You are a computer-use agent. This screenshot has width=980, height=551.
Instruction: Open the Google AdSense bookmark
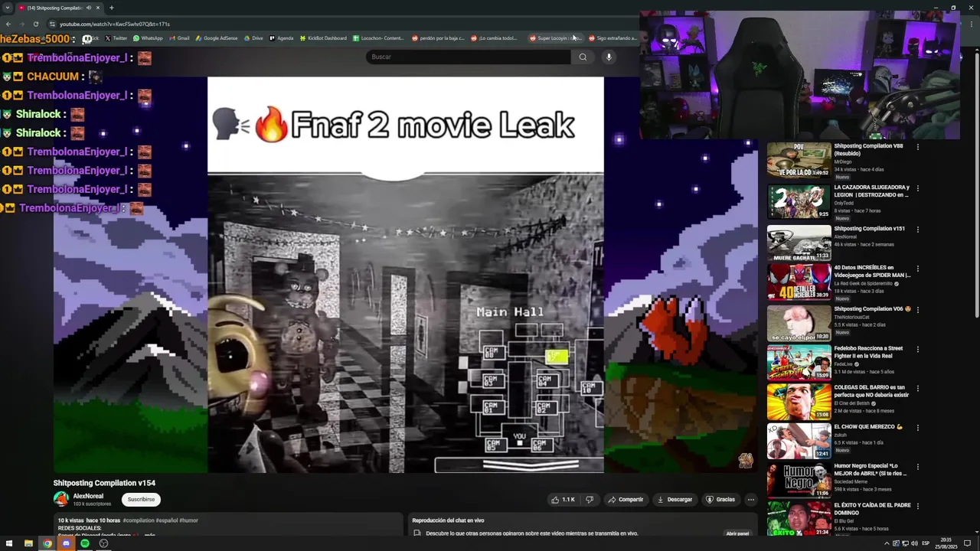coord(217,38)
